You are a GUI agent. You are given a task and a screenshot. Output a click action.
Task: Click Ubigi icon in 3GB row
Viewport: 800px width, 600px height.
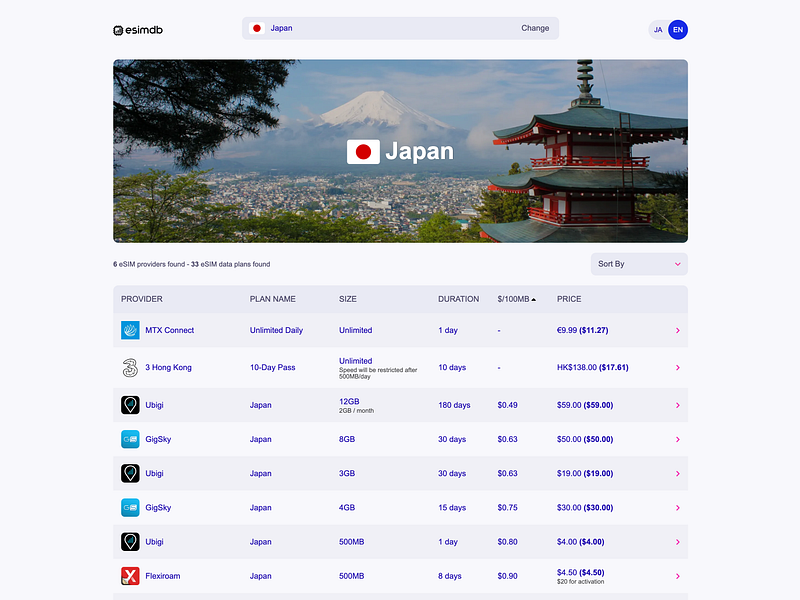click(130, 473)
